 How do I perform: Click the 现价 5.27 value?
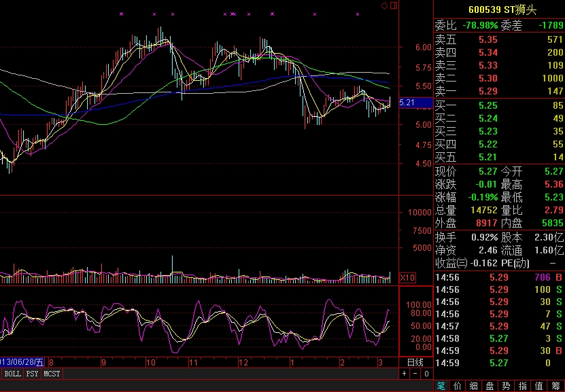[488, 171]
